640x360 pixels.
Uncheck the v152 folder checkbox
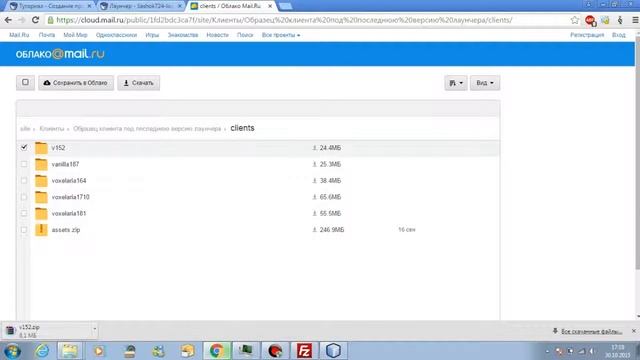(24, 147)
